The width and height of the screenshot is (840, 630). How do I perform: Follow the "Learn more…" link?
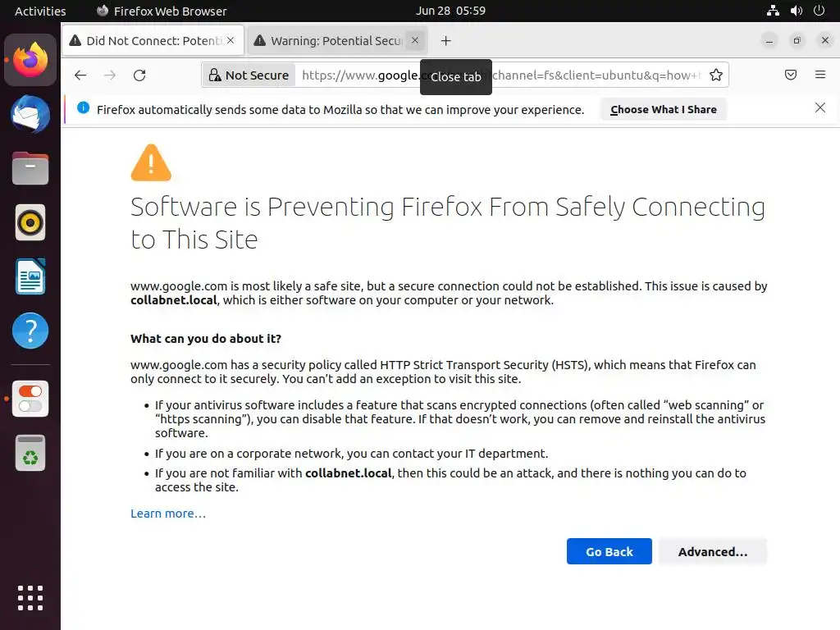(168, 514)
